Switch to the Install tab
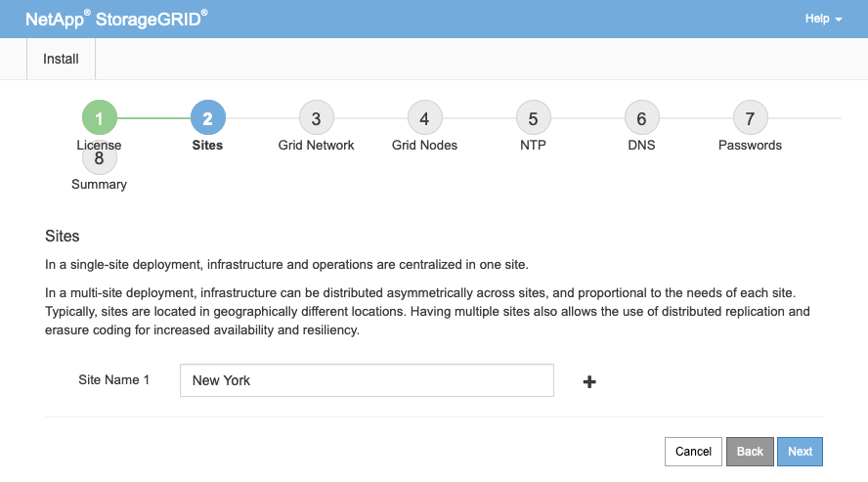The height and width of the screenshot is (482, 868). (61, 59)
